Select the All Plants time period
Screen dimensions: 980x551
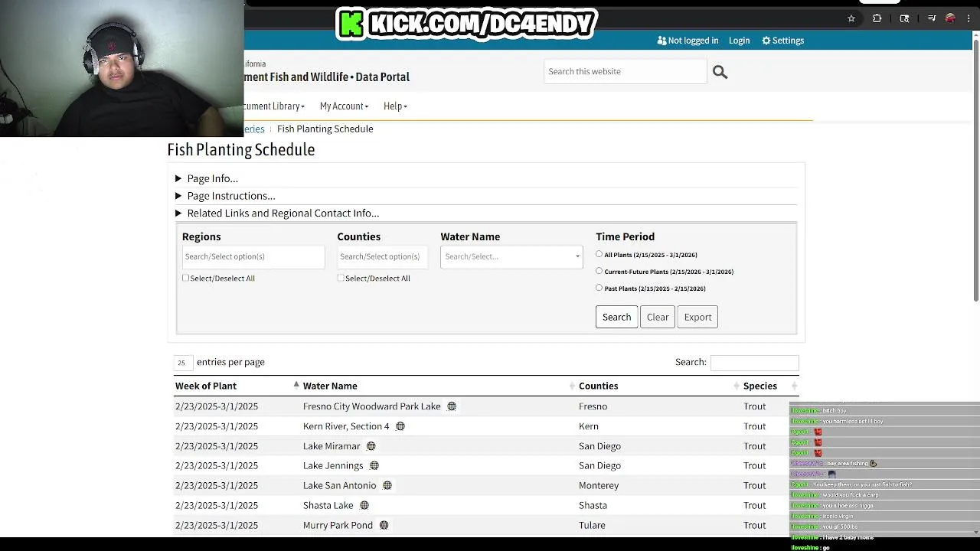(599, 254)
